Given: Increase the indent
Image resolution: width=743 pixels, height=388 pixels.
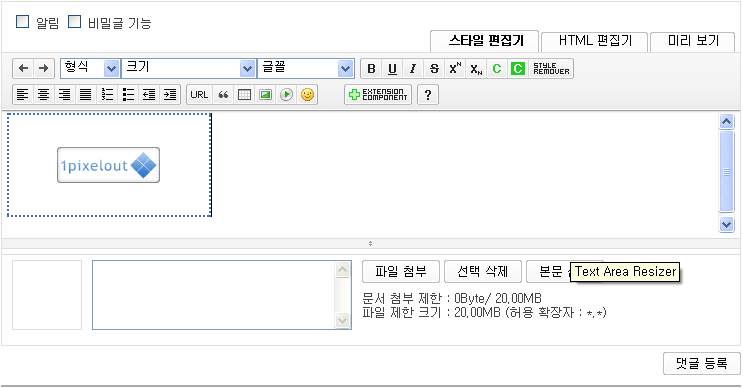Looking at the screenshot, I should coord(170,94).
